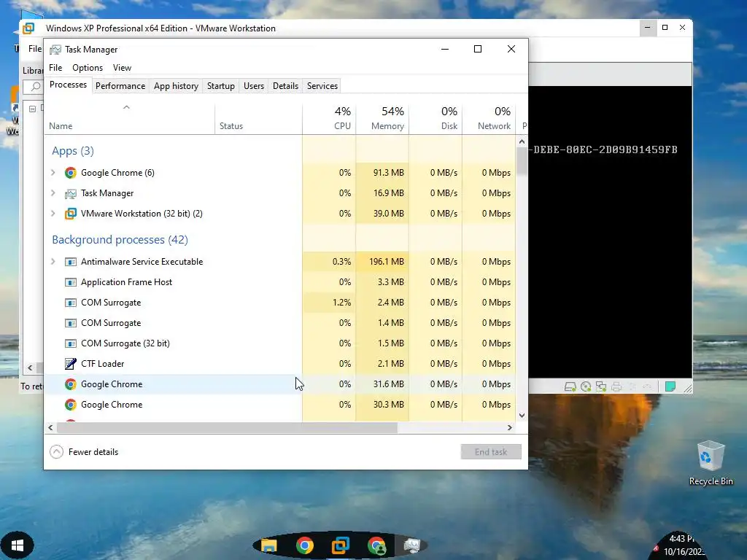Switch to the App history tab
Viewport: 747px width, 560px height.
(x=176, y=86)
